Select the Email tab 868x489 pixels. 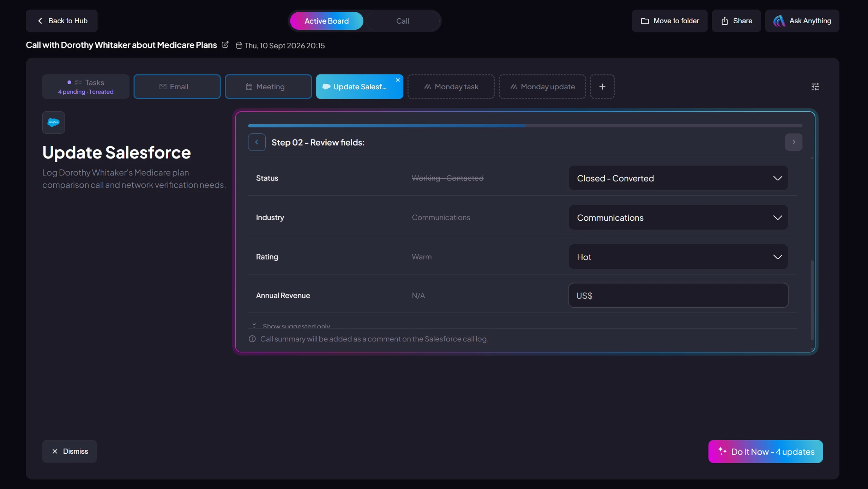click(x=177, y=87)
